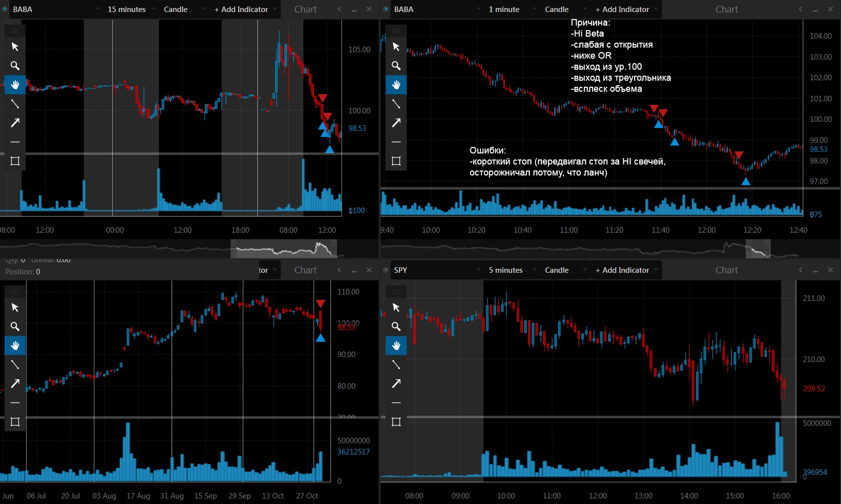Select the magnifier tool in the SPY chart
This screenshot has width=841, height=504.
coord(396,326)
